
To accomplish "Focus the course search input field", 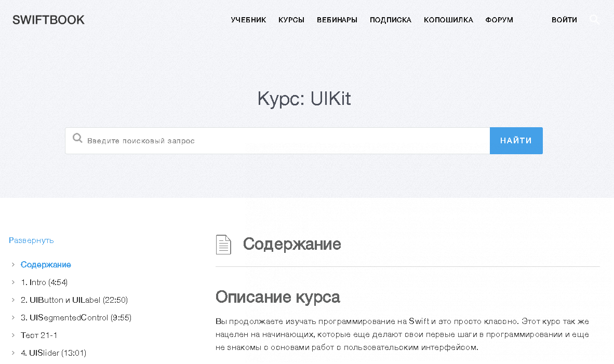I will [x=286, y=141].
